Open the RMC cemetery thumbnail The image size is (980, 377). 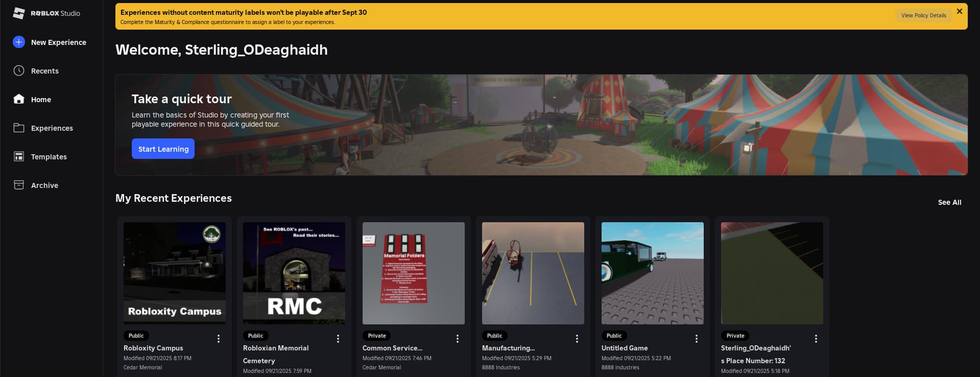click(x=294, y=273)
